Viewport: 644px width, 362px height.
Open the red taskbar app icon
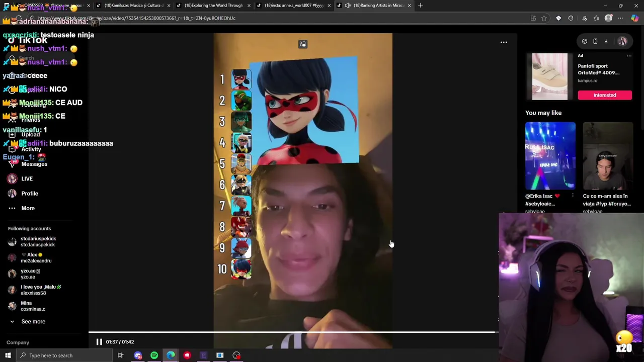pos(187,355)
